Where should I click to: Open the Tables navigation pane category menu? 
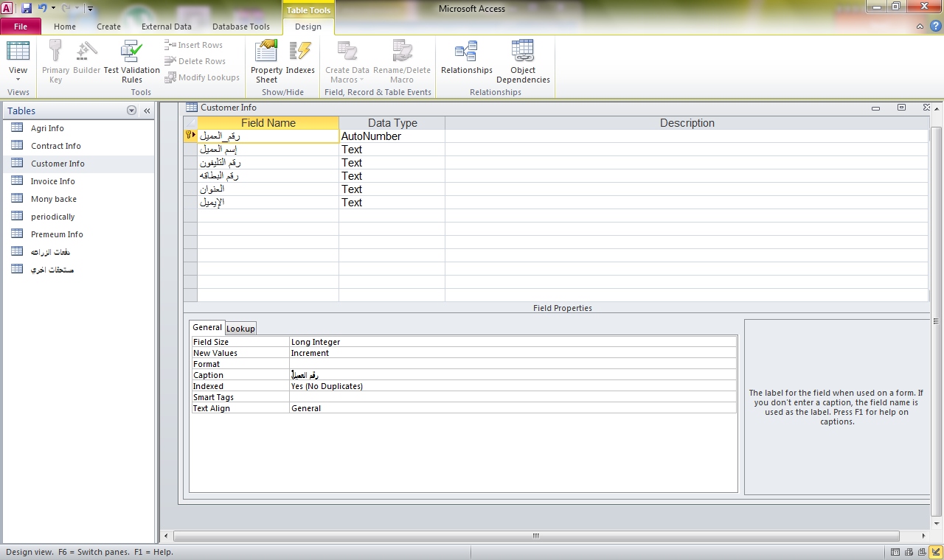coord(131,111)
